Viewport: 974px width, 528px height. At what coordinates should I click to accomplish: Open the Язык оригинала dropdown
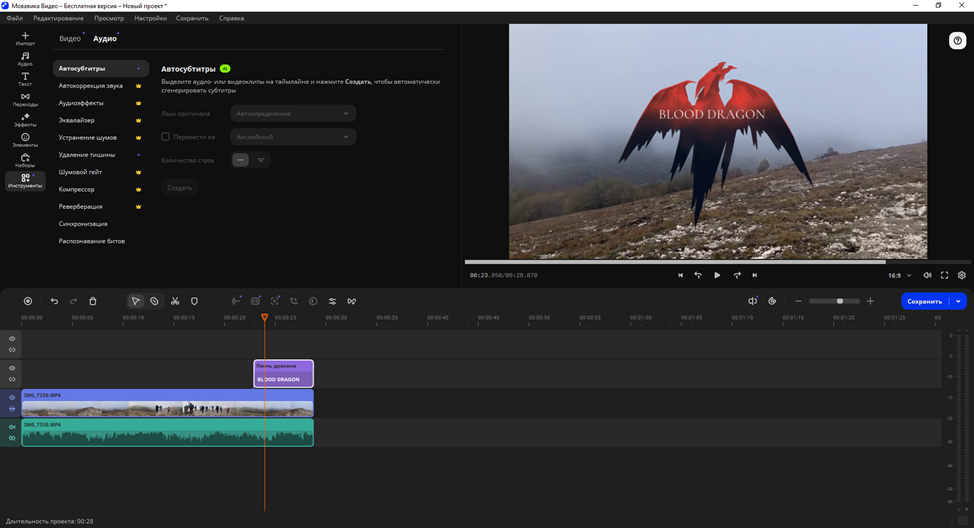(x=293, y=114)
